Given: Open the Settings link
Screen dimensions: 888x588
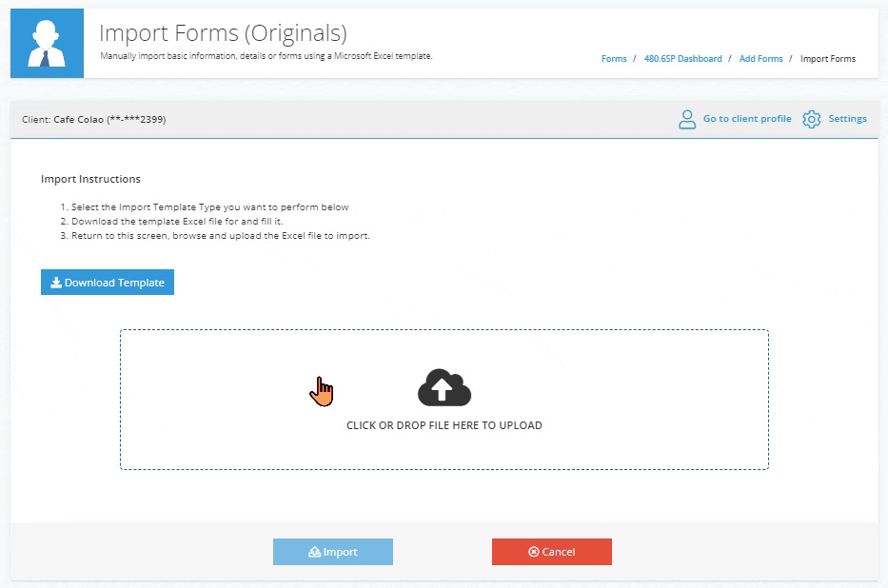Looking at the screenshot, I should (847, 118).
